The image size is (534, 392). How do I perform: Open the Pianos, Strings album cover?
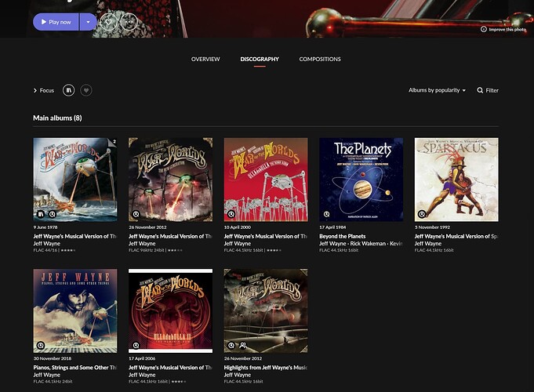(75, 311)
